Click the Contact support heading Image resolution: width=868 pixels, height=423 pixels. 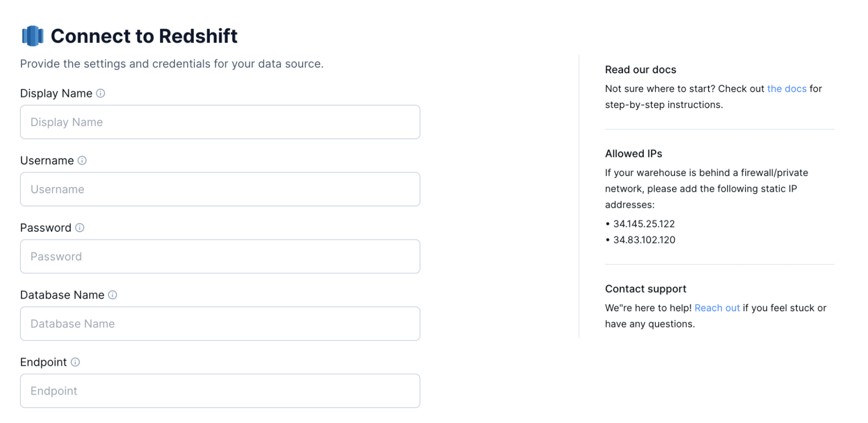(645, 289)
